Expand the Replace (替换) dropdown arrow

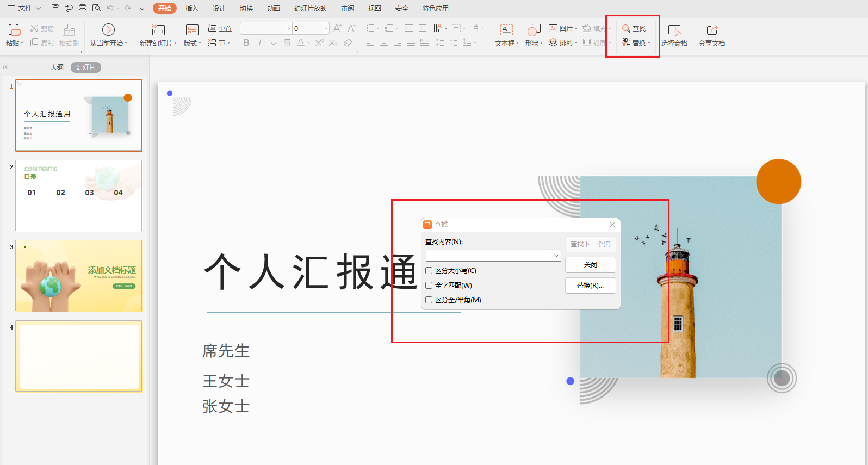point(649,43)
